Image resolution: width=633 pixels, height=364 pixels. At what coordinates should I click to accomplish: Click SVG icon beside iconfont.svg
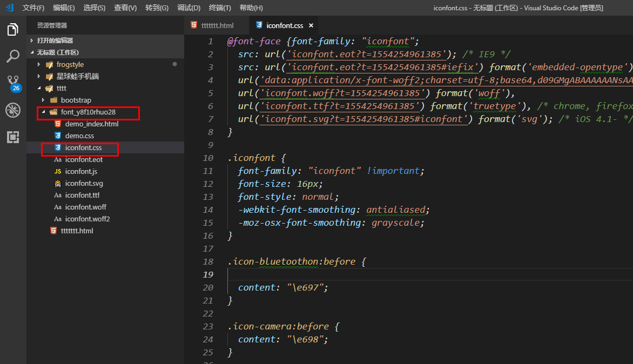[58, 183]
